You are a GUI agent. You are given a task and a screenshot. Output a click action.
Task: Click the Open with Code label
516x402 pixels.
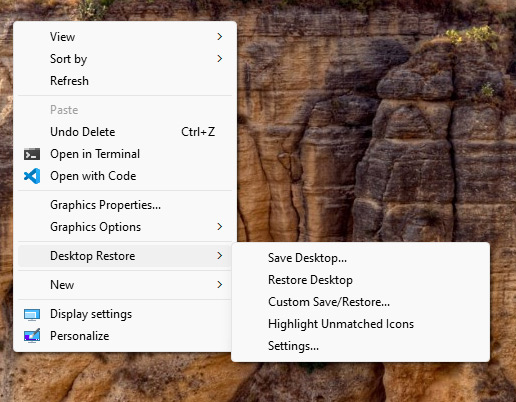pos(93,176)
